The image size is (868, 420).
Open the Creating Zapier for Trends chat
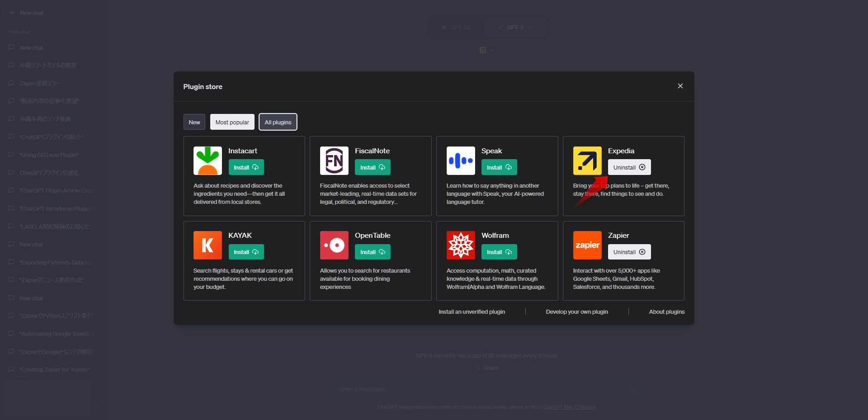point(53,369)
